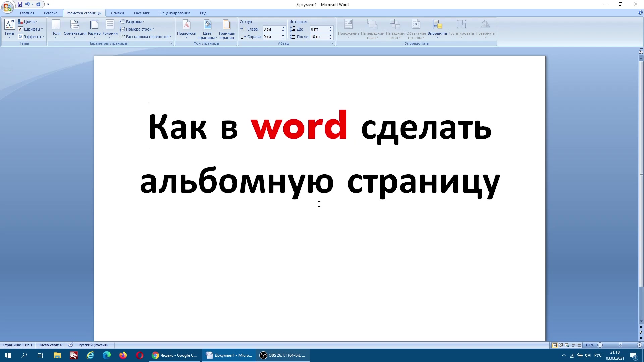Open the Параметры страницы dialog launcher
The image size is (644, 362).
pos(171,43)
